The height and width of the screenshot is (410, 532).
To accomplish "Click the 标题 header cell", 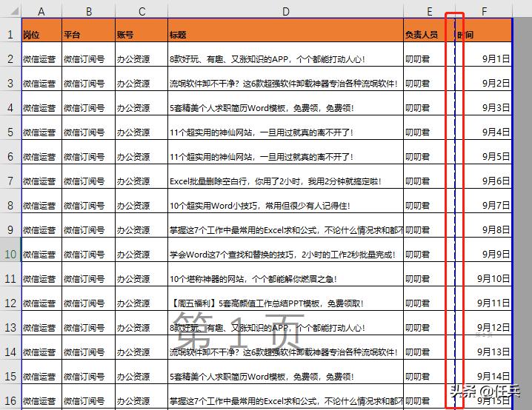I will (x=286, y=30).
